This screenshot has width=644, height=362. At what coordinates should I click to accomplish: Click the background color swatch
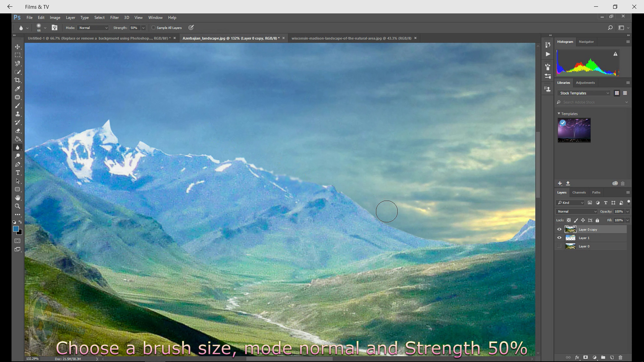click(x=20, y=233)
